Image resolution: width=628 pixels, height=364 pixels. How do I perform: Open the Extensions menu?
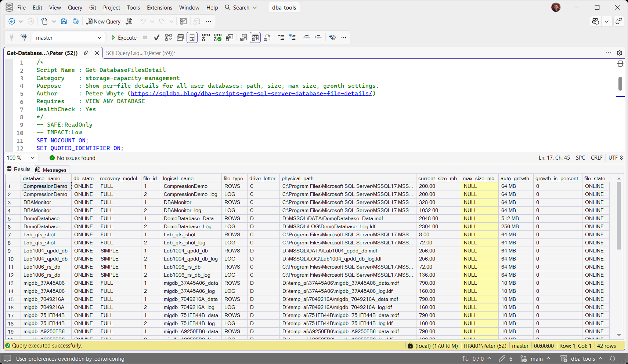[x=159, y=7]
